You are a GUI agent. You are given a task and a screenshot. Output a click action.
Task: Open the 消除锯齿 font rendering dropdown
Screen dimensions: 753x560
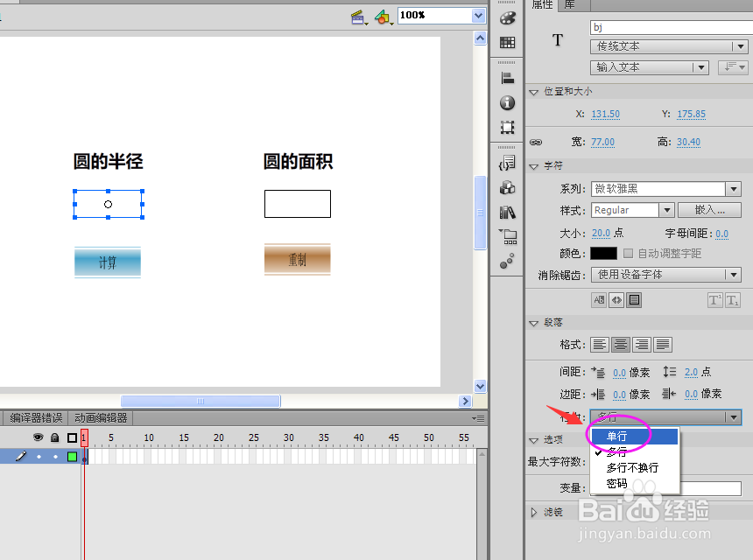tap(665, 274)
